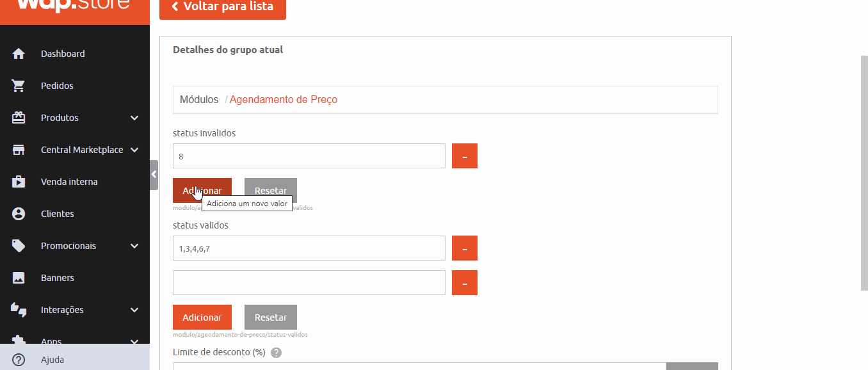This screenshot has height=370, width=868.
Task: Click the empty status validos input field
Action: tap(309, 283)
